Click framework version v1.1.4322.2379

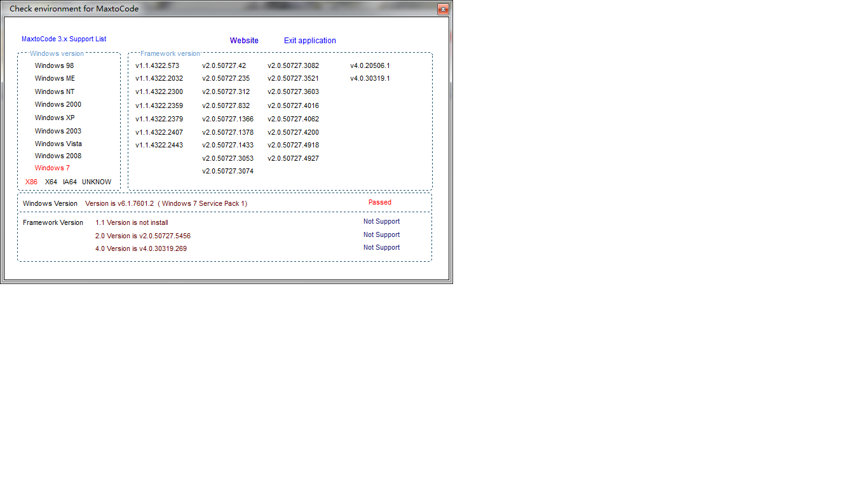coord(159,119)
